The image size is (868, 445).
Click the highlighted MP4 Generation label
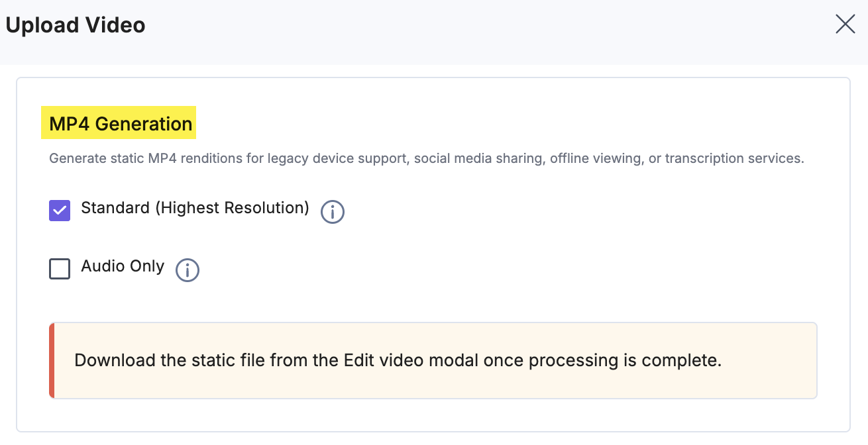tap(118, 123)
